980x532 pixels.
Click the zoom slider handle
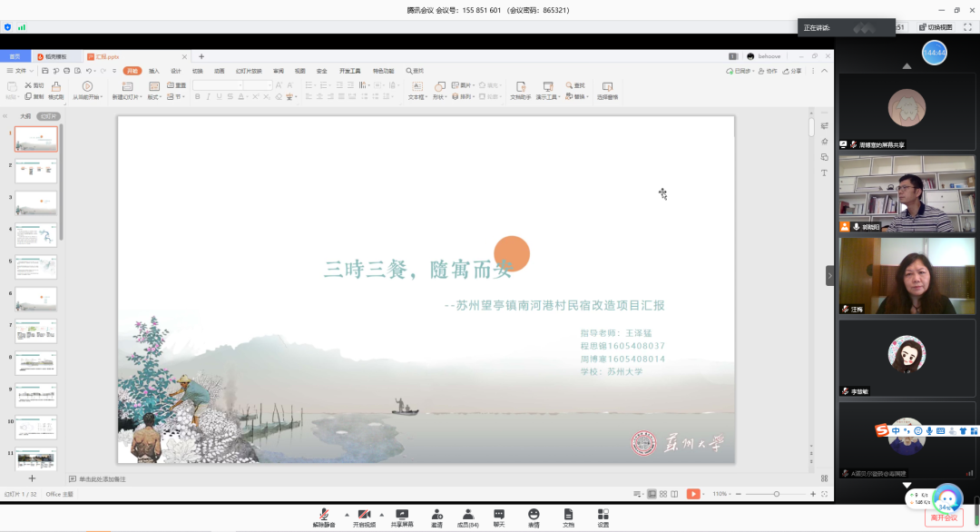coord(776,494)
